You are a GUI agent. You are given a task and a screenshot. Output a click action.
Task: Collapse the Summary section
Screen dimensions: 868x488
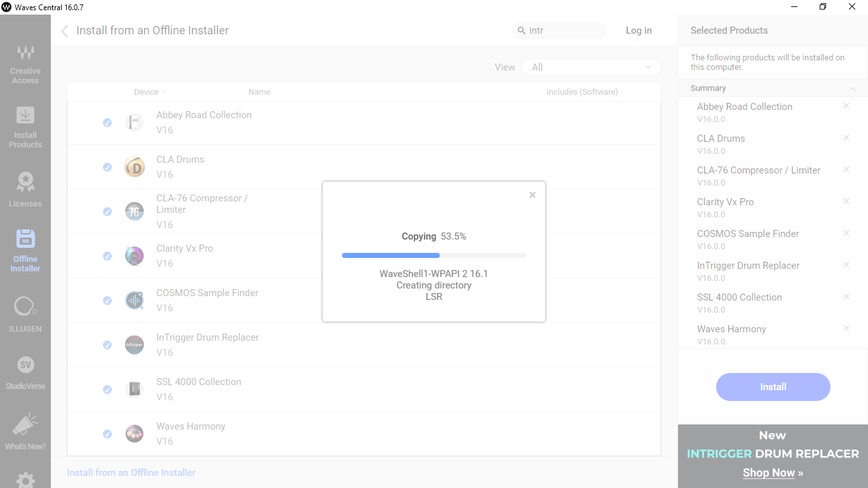(x=853, y=88)
